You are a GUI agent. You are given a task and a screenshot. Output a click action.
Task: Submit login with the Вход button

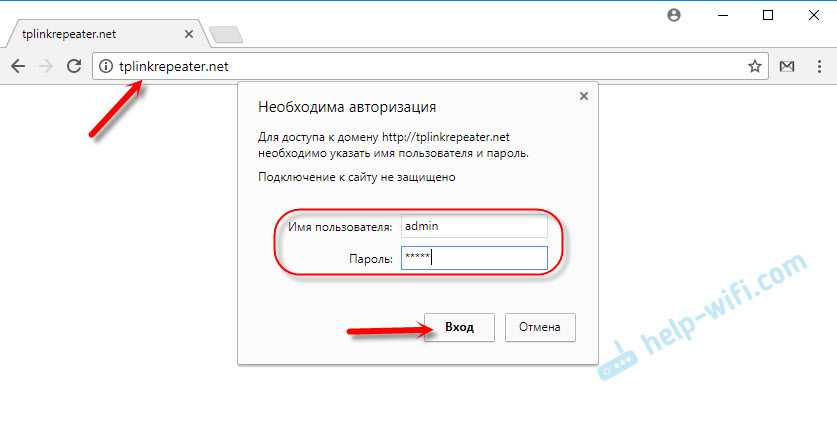click(459, 327)
